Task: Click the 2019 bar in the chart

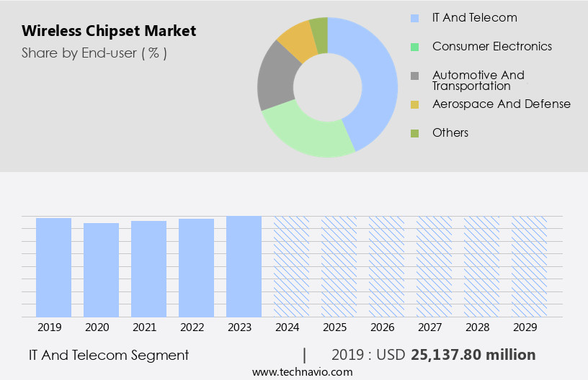Action: tap(53, 267)
